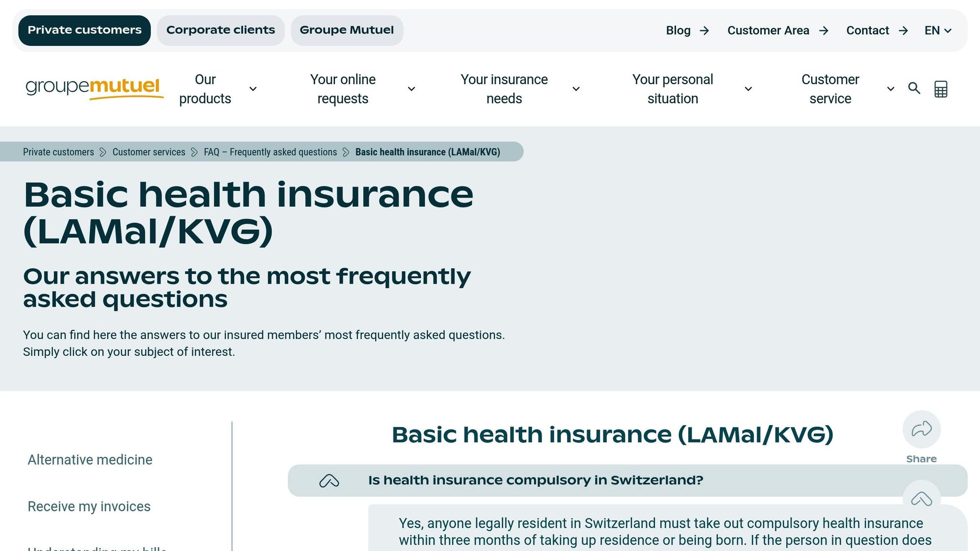980x551 pixels.
Task: Click the FAQ – Frequently asked questions breadcrumb
Action: (270, 152)
